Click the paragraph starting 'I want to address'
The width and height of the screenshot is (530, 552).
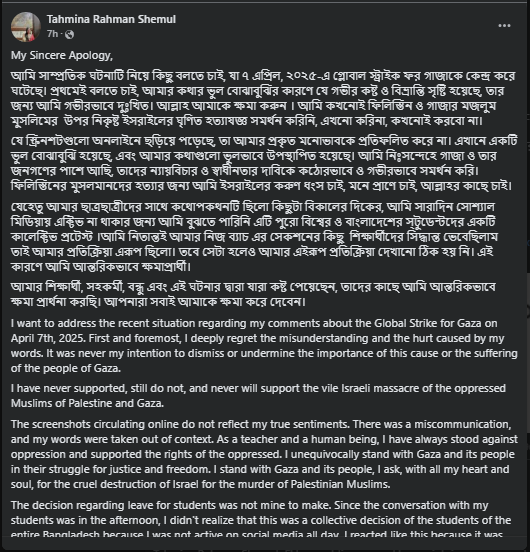(x=264, y=346)
